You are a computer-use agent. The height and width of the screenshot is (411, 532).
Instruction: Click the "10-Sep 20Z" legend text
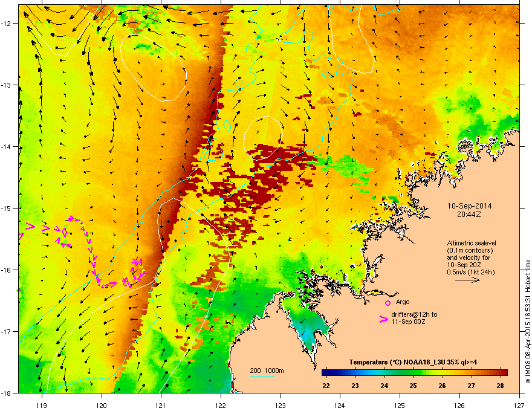coord(464,265)
